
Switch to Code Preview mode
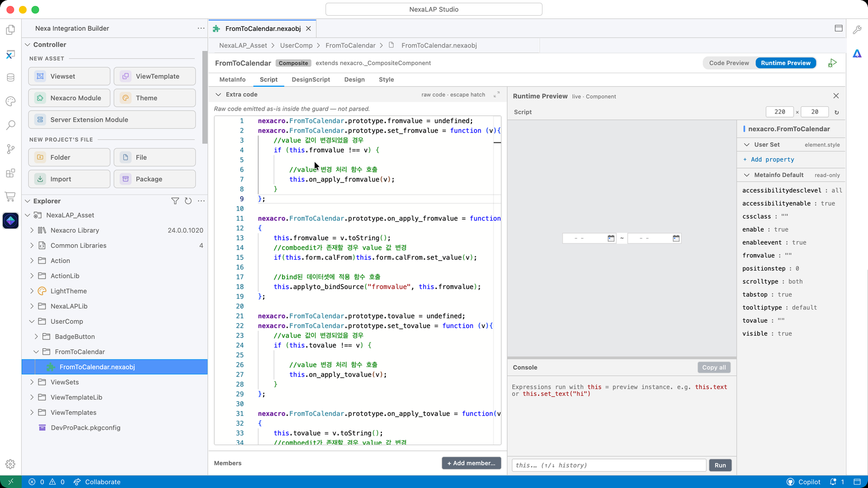pos(729,63)
